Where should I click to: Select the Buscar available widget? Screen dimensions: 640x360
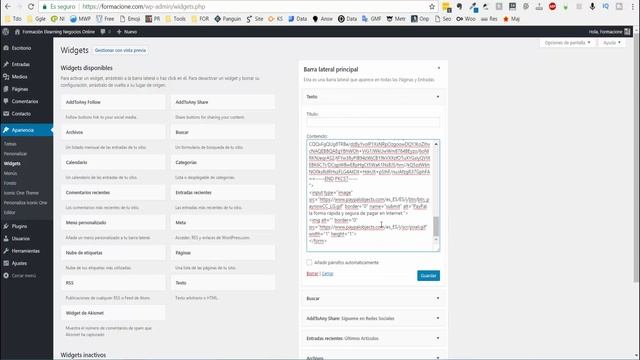(x=223, y=132)
